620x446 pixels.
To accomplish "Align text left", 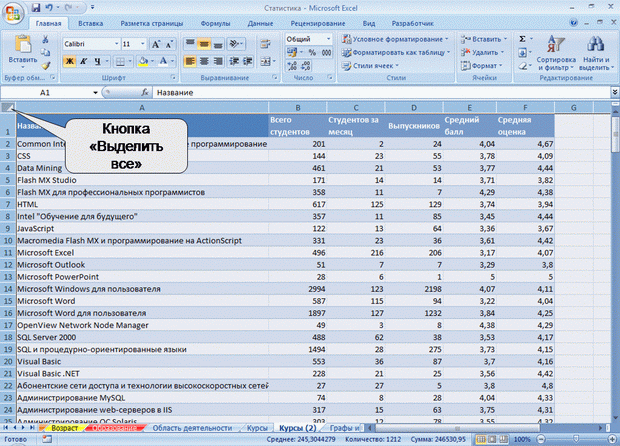I will coord(190,61).
